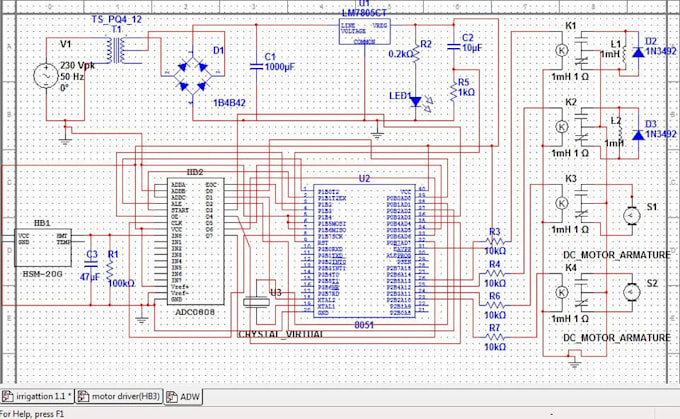The image size is (680, 419).
Task: Select the D3 1N3492 diode symbol
Action: pyautogui.click(x=638, y=135)
